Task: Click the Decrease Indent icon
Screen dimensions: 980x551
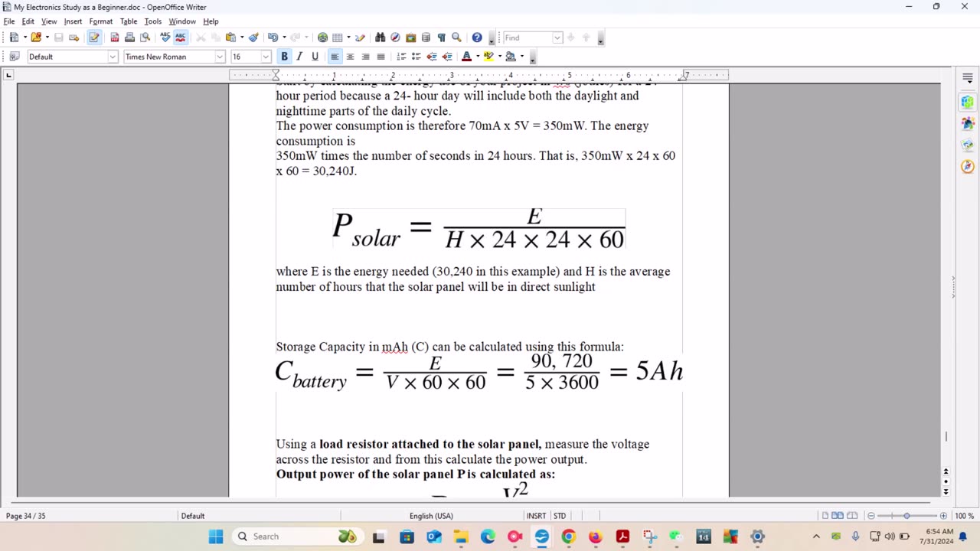Action: [x=432, y=57]
